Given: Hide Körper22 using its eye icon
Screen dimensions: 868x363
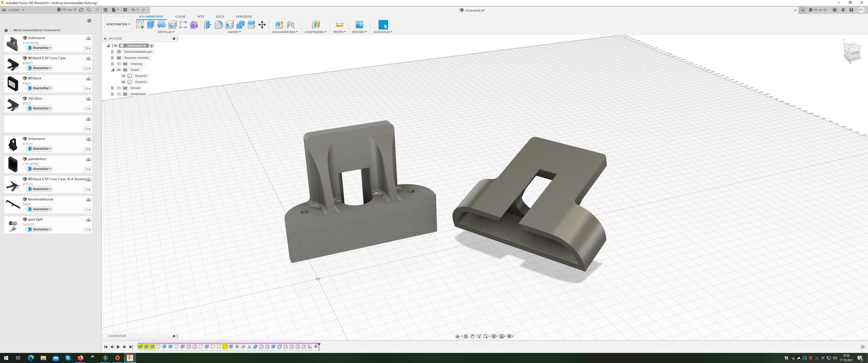Looking at the screenshot, I should pos(123,76).
